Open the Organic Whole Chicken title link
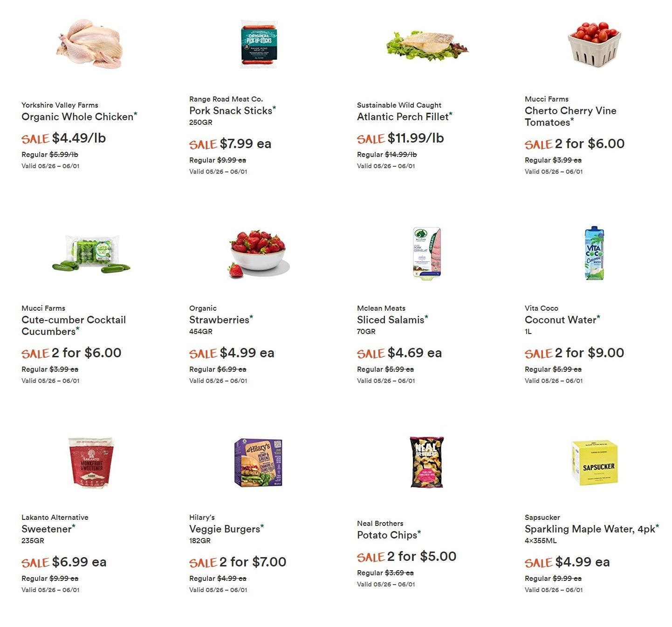This screenshot has width=672, height=627. pos(77,116)
